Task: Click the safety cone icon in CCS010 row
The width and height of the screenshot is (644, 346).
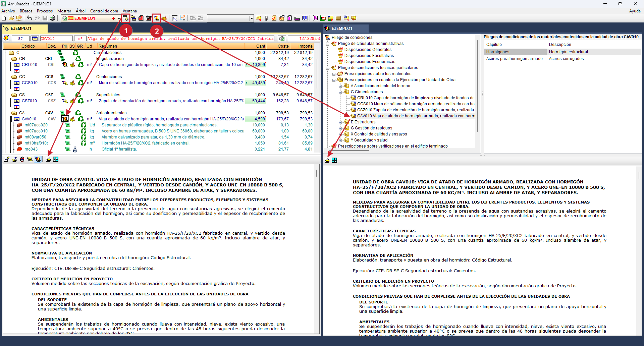Action: 72,83
